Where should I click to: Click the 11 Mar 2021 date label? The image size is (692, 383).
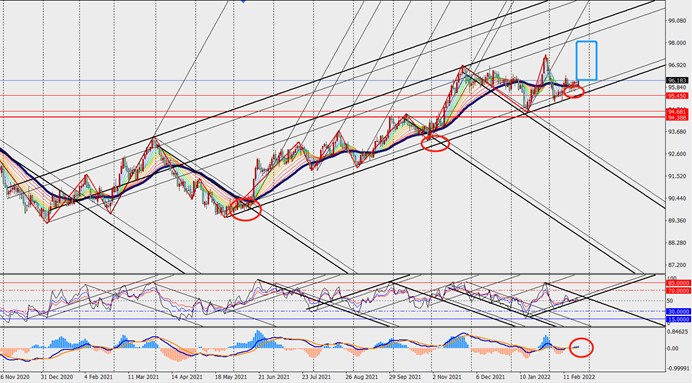pos(143,377)
